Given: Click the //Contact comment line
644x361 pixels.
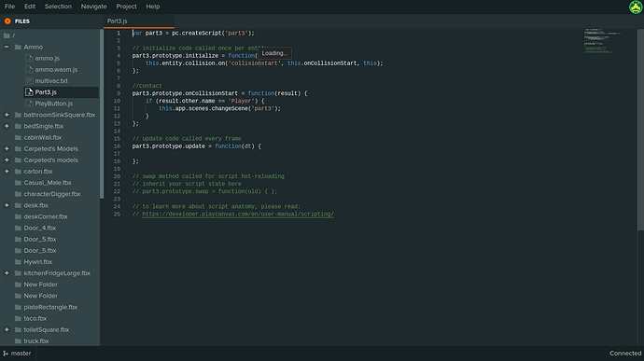Looking at the screenshot, I should click(x=147, y=86).
